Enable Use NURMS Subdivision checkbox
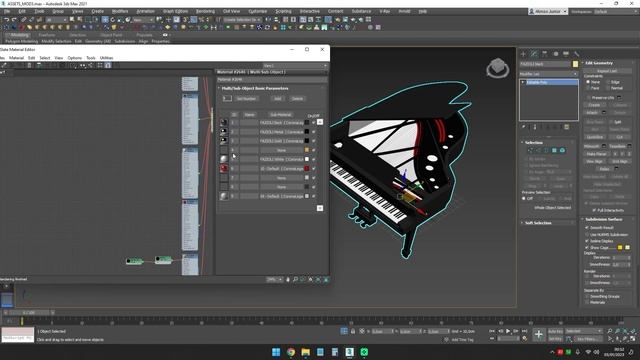The height and width of the screenshot is (360, 640). (587, 235)
